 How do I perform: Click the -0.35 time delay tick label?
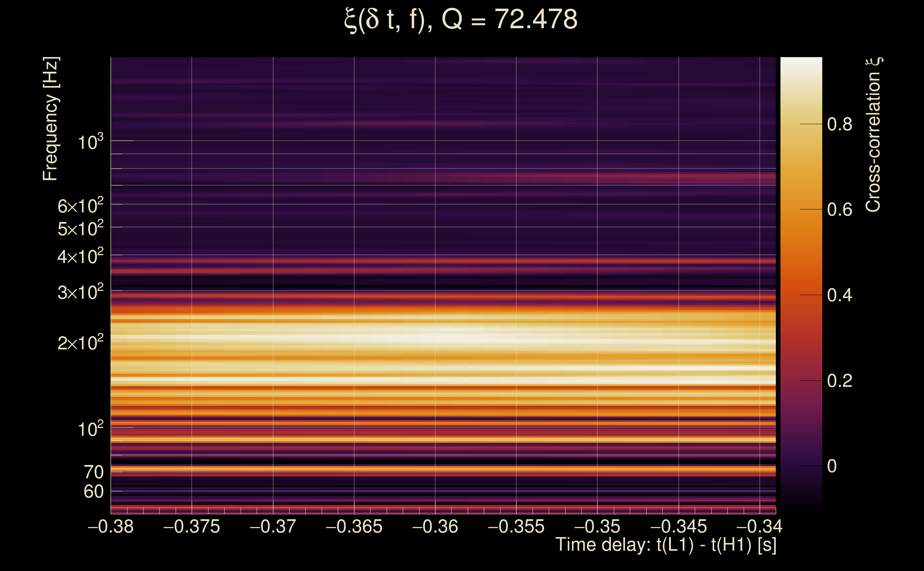[597, 526]
